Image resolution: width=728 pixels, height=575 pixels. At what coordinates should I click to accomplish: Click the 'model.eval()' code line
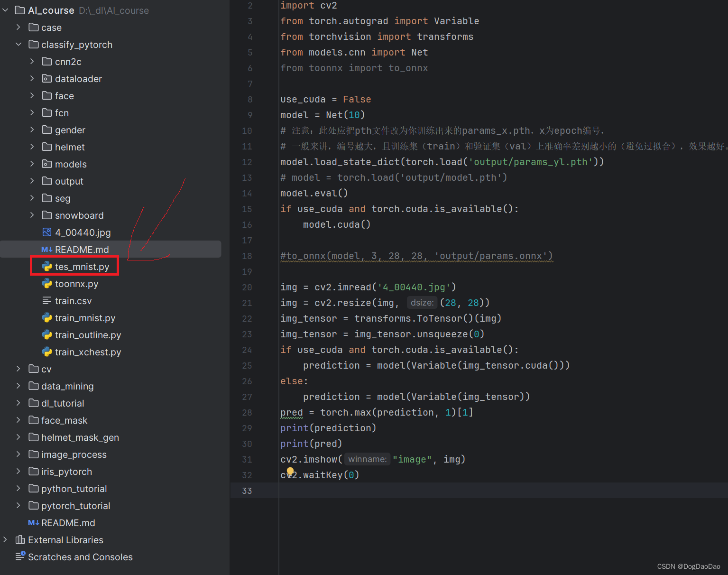pos(314,193)
